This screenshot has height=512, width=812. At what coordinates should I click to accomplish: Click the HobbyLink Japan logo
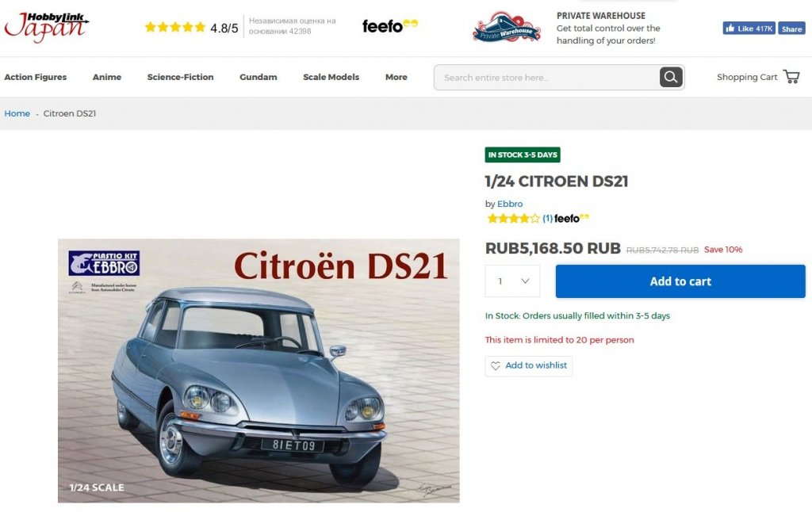[x=47, y=27]
